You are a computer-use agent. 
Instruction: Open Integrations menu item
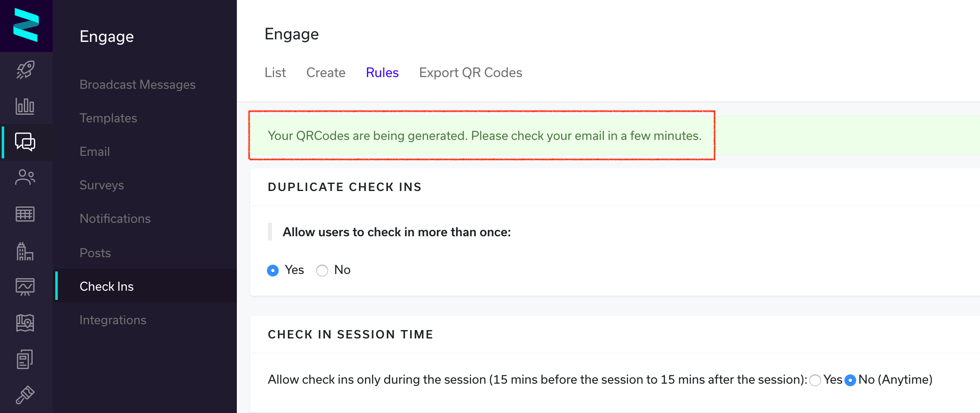(113, 320)
